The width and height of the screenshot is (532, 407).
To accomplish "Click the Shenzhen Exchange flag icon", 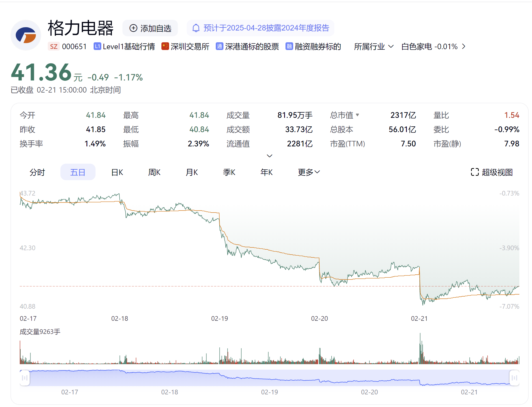I will point(165,46).
